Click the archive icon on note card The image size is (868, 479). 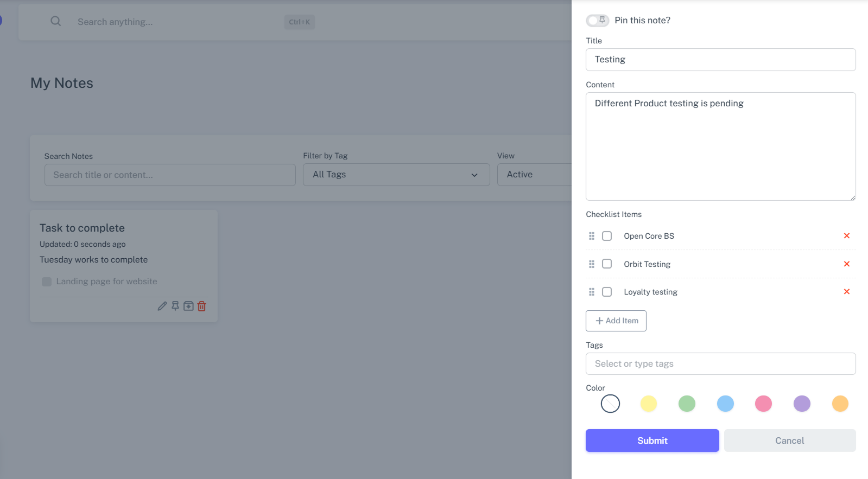pos(188,306)
